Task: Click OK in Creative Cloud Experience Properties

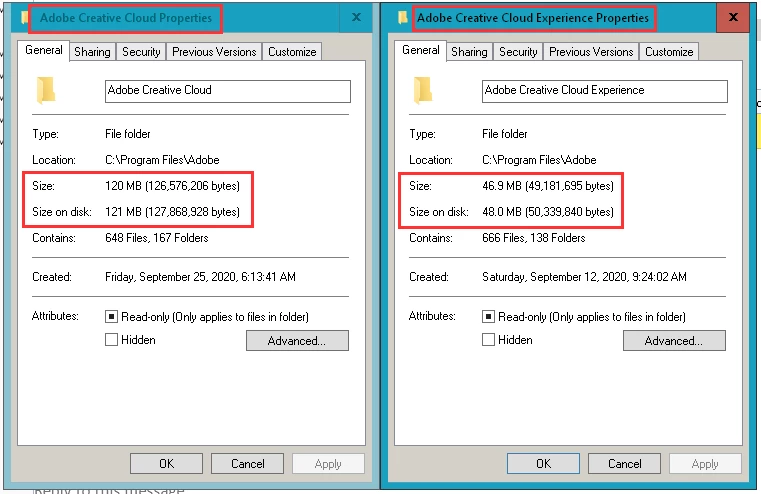Action: (544, 464)
